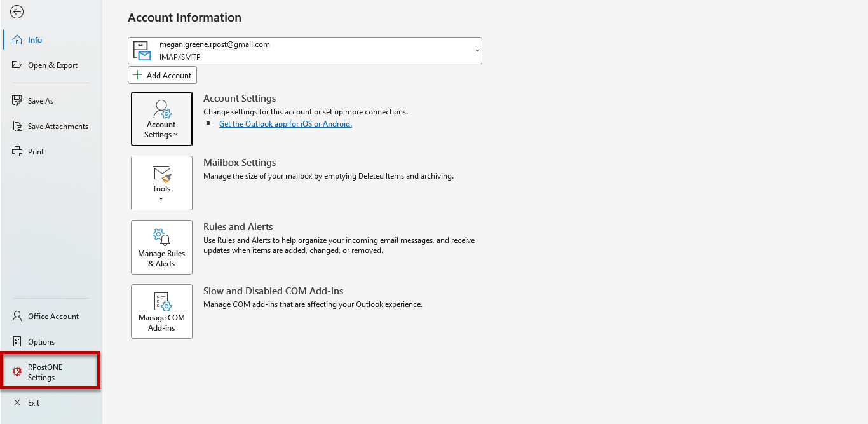
Task: Click the Open & Export folder icon
Action: click(17, 65)
